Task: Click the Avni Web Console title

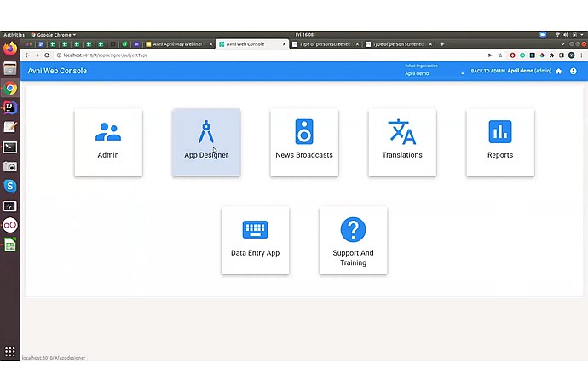Action: pos(57,71)
